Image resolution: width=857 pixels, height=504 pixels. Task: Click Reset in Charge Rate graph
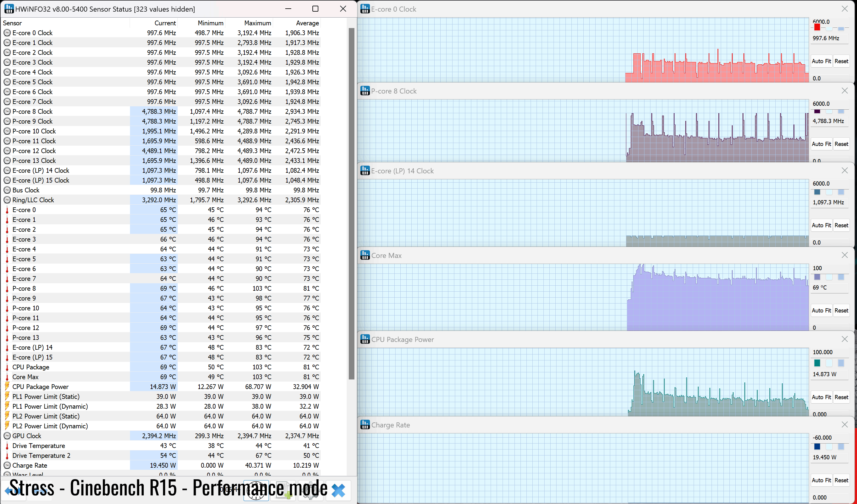pos(841,480)
